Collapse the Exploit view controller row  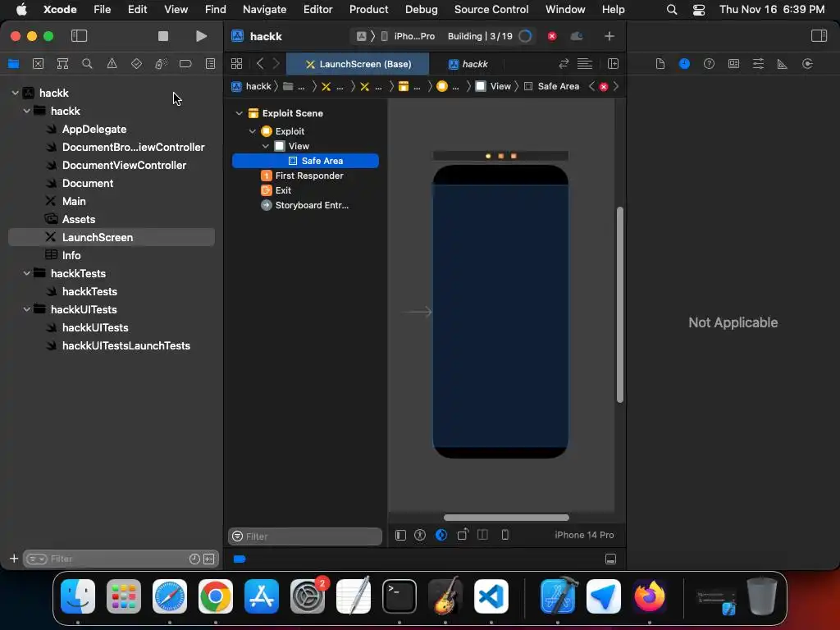coord(253,131)
